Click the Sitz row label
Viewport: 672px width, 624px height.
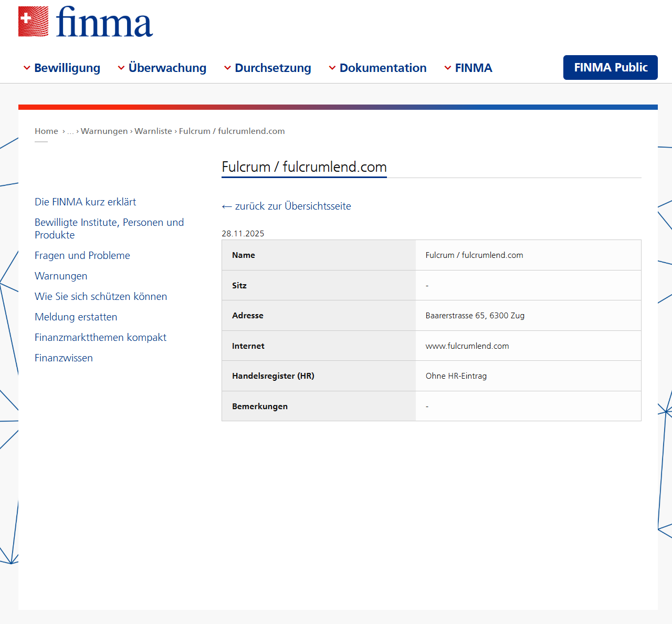(x=239, y=286)
